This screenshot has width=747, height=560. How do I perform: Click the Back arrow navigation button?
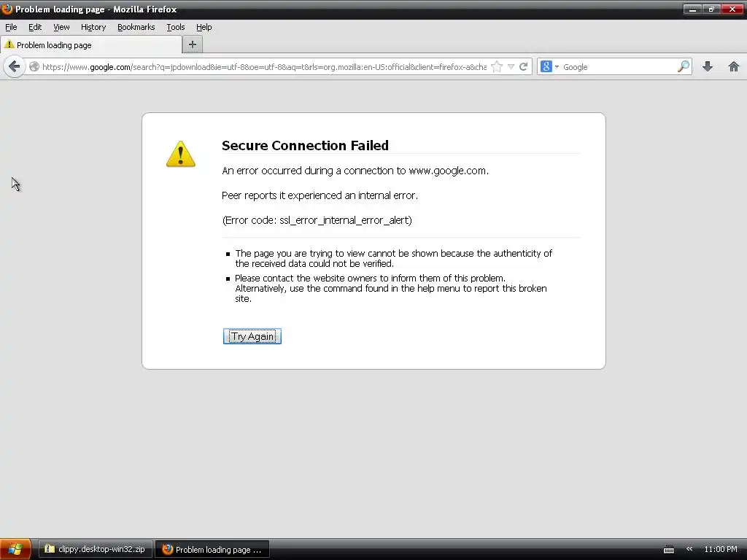[x=15, y=66]
